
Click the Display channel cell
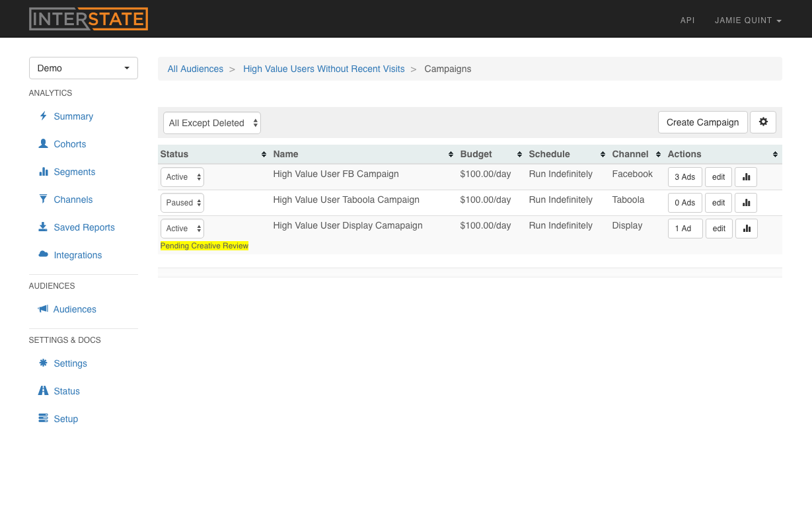tap(628, 225)
